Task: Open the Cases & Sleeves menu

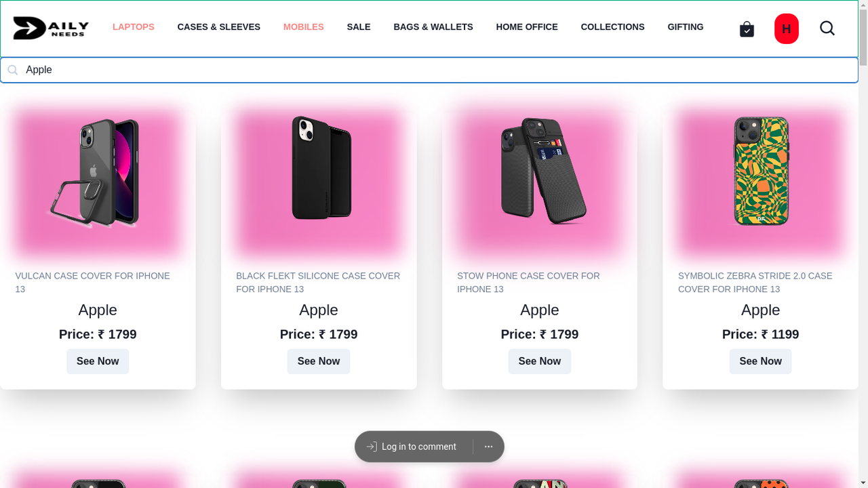Action: click(x=219, y=27)
